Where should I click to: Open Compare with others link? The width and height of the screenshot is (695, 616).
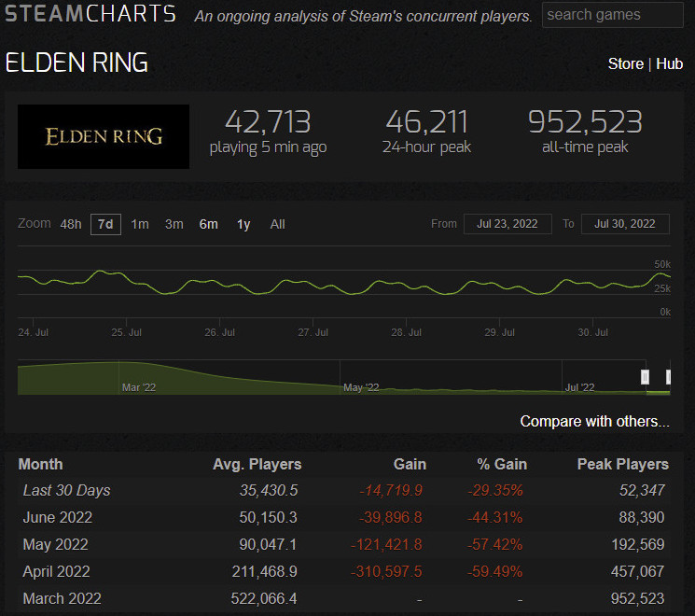pos(594,421)
